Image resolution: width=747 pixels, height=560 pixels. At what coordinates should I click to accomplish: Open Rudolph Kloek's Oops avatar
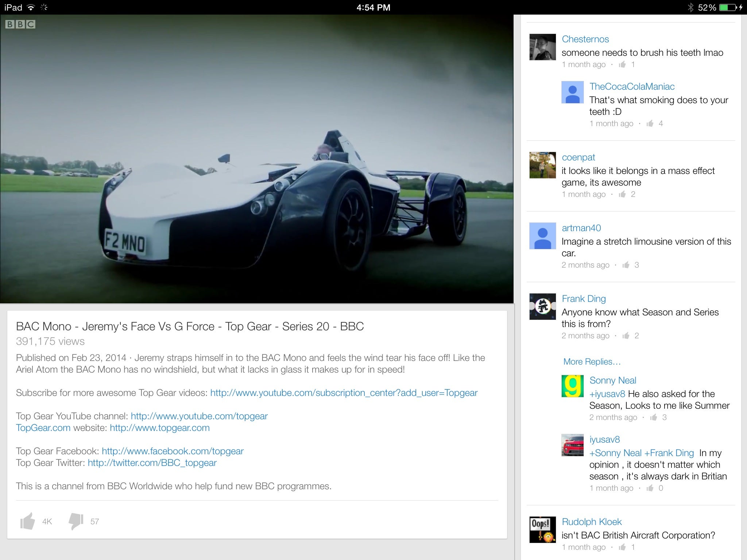543,530
